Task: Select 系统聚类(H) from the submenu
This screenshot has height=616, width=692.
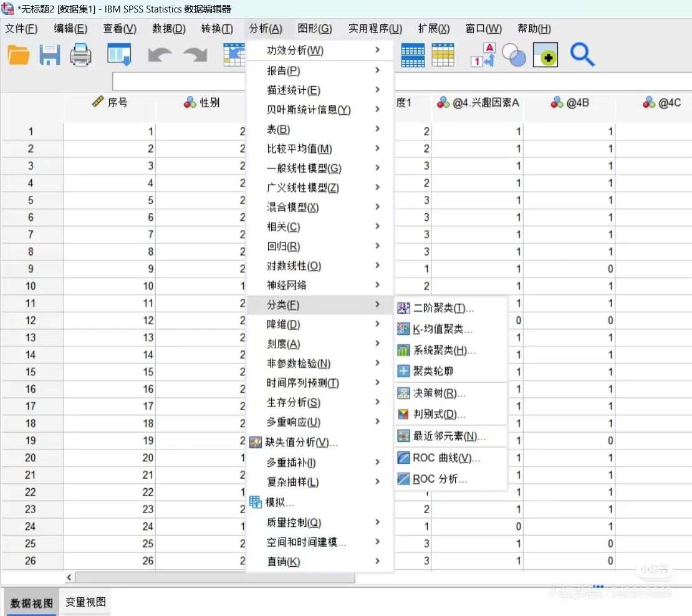Action: tap(450, 350)
